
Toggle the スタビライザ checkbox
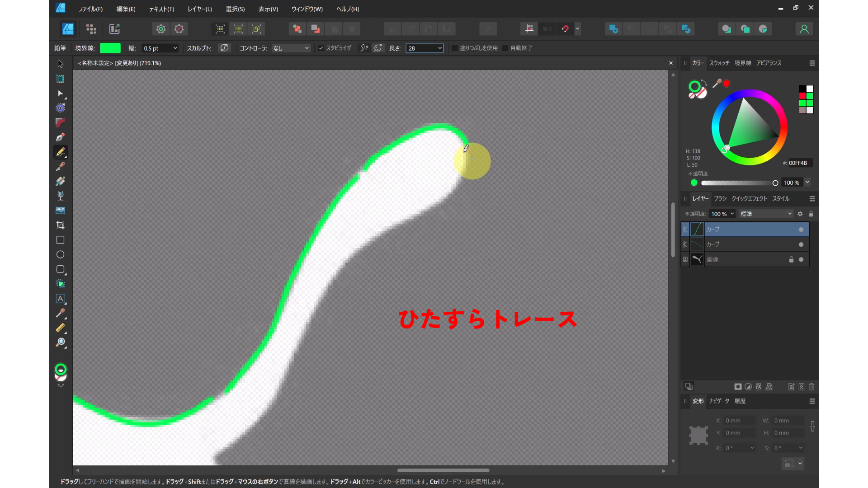tap(321, 48)
